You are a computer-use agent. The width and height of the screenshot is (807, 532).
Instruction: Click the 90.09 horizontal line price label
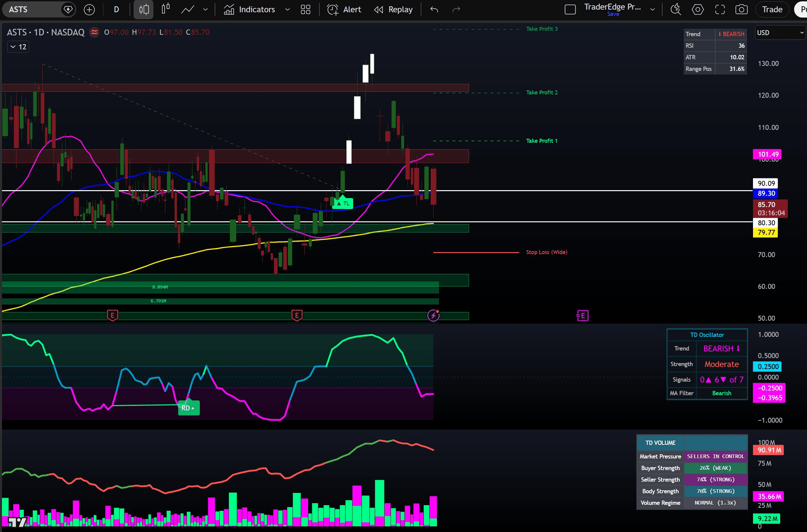766,184
